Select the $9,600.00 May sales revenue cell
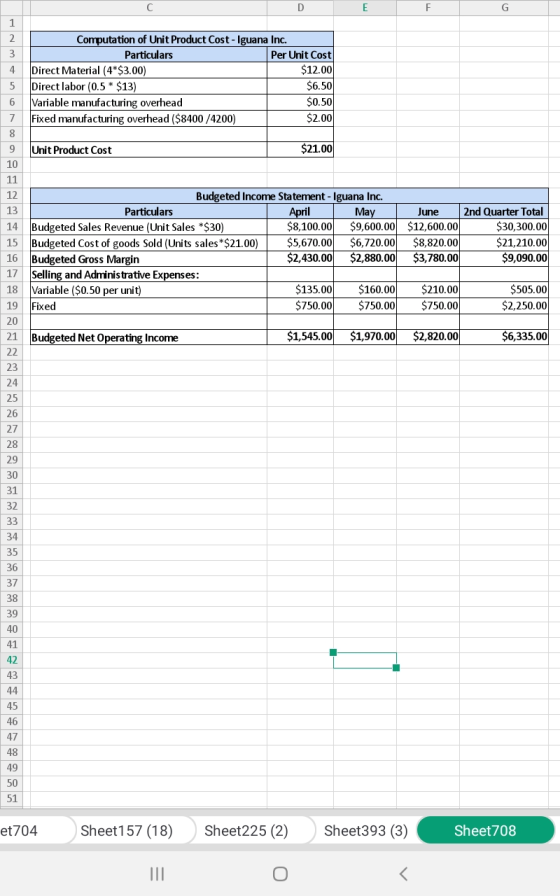This screenshot has width=560, height=896. pos(365,227)
